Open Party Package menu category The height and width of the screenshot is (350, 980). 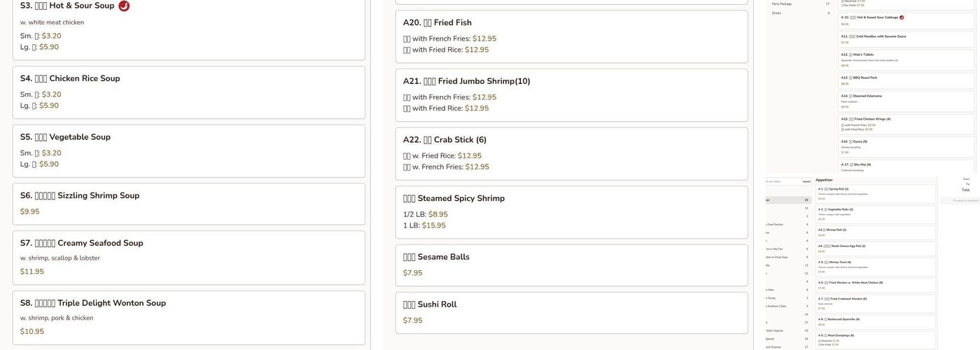click(782, 4)
